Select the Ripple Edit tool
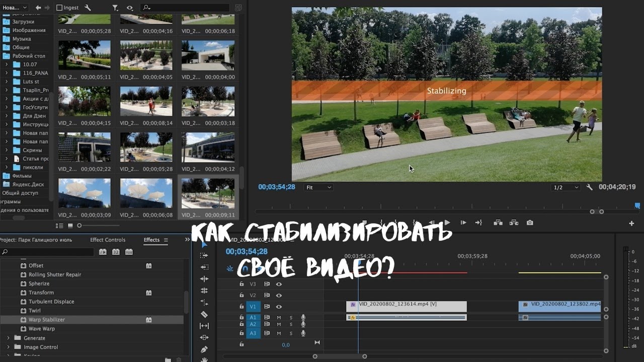Viewport: 644px width, 362px height. click(x=204, y=279)
